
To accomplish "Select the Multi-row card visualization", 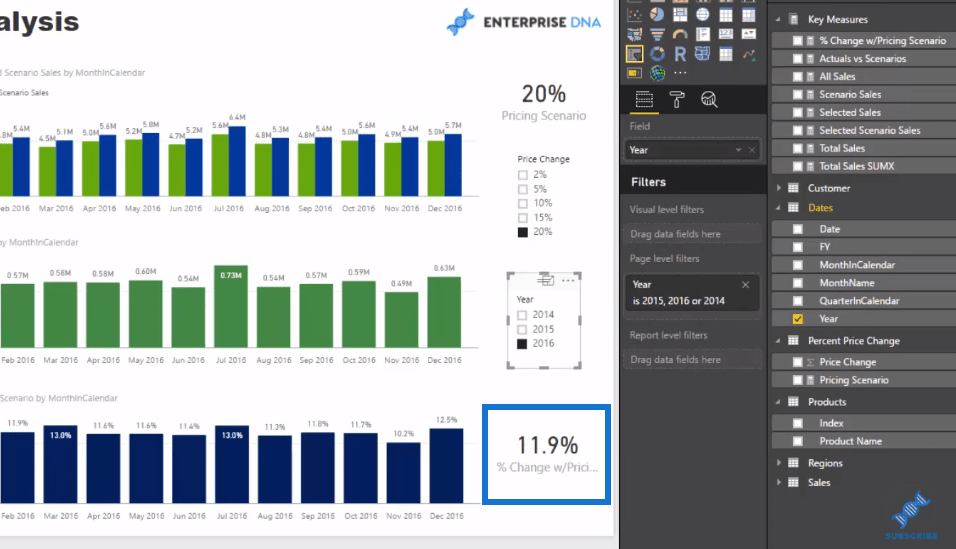I will tap(702, 35).
